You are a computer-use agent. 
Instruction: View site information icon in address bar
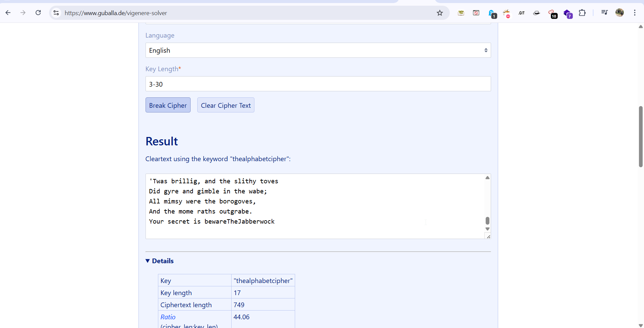pos(56,13)
